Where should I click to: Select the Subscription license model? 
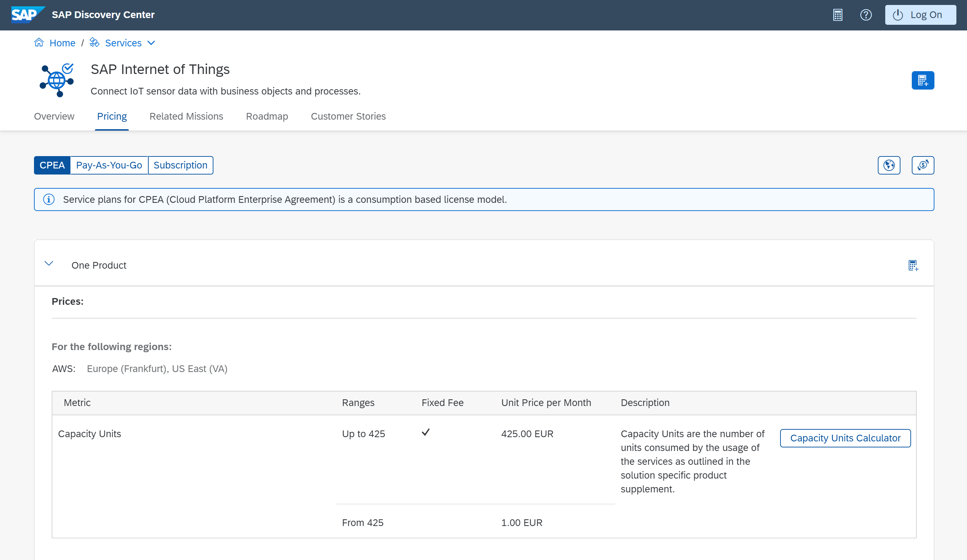click(x=181, y=165)
